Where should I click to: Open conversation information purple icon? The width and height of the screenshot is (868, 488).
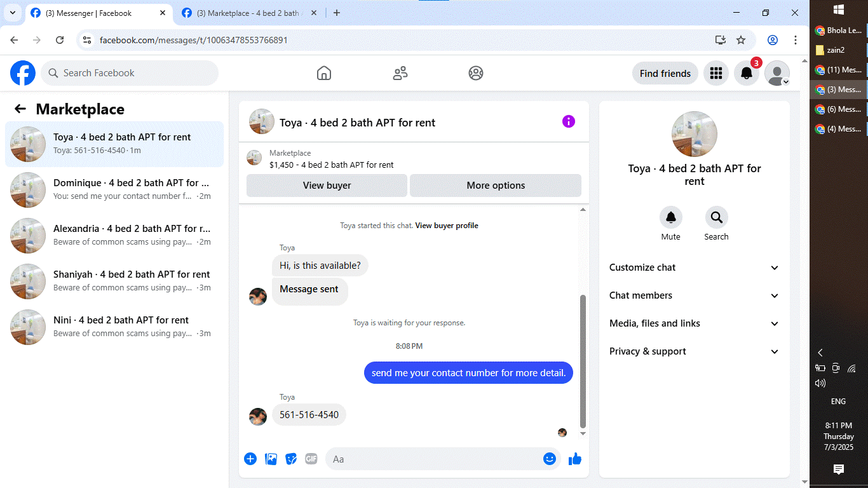[569, 121]
